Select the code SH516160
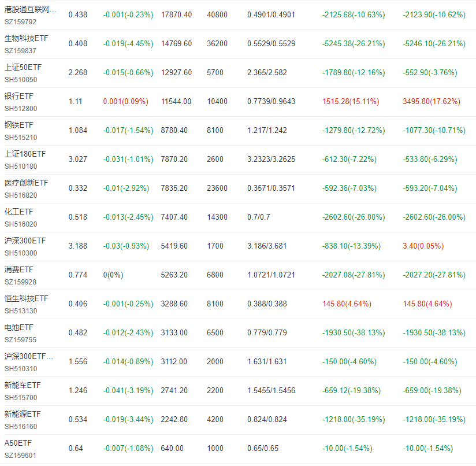Viewport: 476px width, 466px height. [21, 427]
